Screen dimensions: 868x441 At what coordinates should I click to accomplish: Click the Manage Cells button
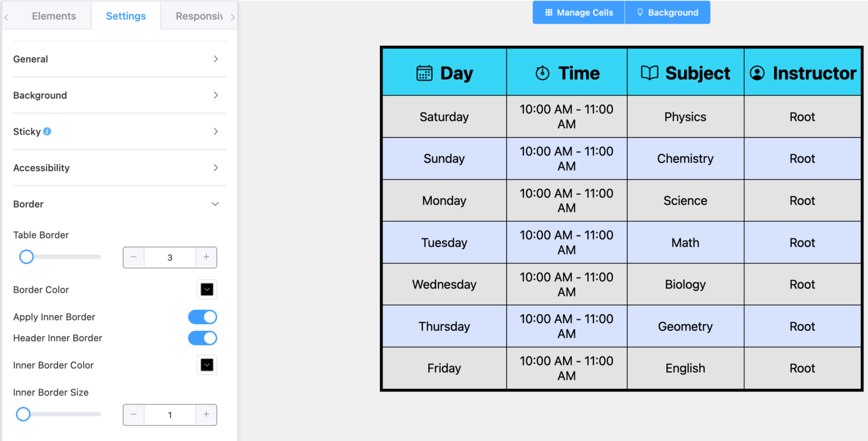pos(578,12)
